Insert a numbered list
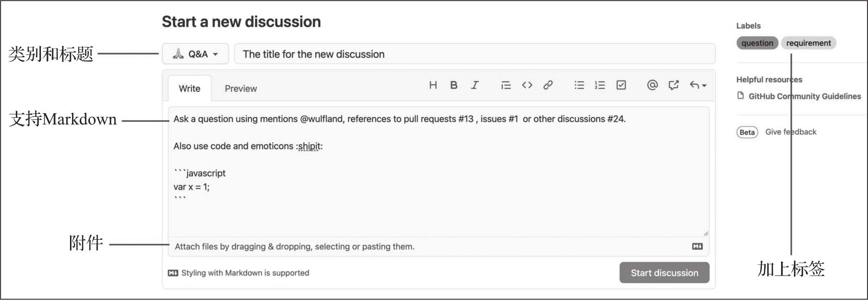 tap(600, 85)
